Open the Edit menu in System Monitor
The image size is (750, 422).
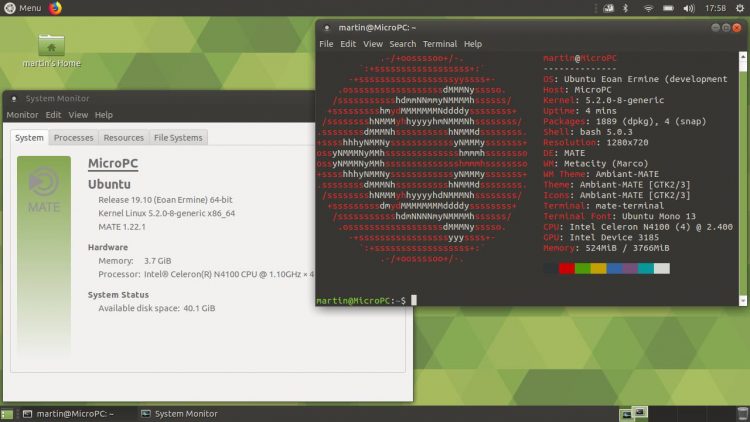(53, 115)
